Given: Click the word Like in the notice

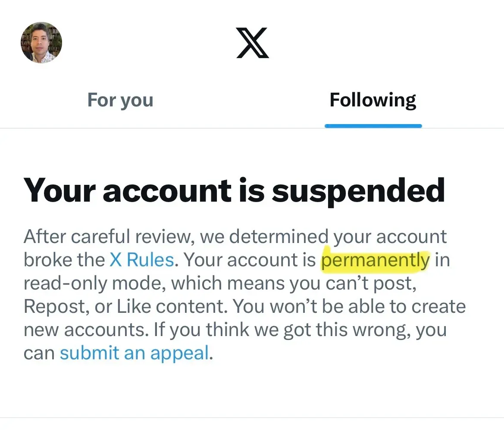Looking at the screenshot, I should coord(134,306).
